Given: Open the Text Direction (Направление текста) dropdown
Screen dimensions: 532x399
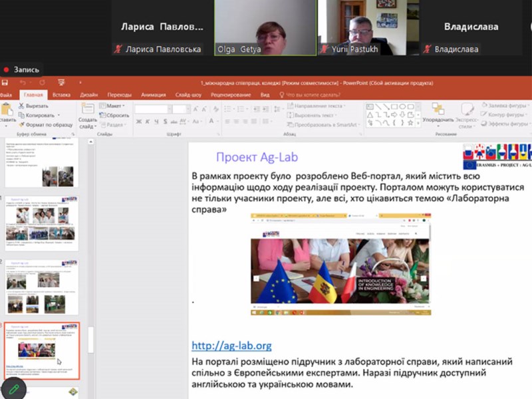Looking at the screenshot, I should (x=318, y=106).
